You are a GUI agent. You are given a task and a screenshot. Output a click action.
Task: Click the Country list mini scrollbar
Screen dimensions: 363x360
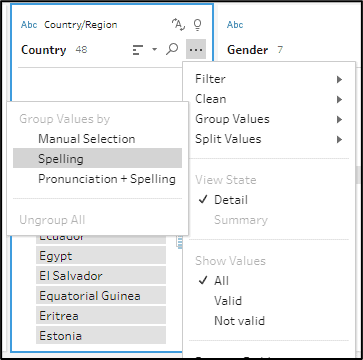180,242
